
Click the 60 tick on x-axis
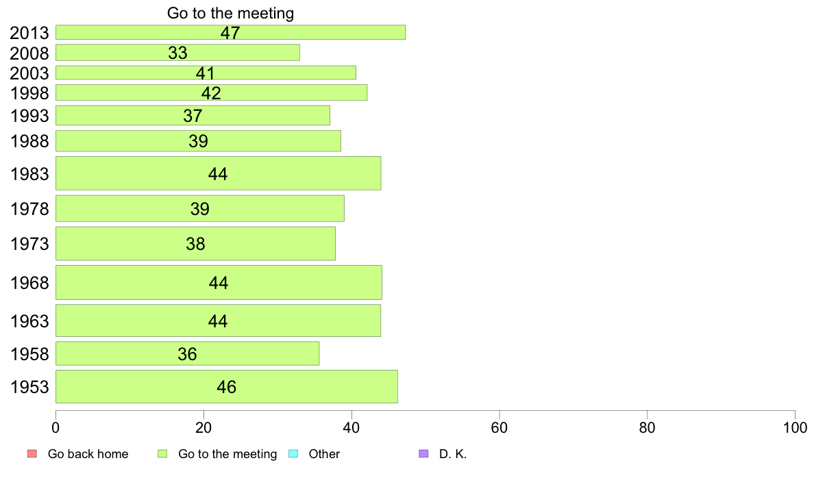pyautogui.click(x=500, y=428)
